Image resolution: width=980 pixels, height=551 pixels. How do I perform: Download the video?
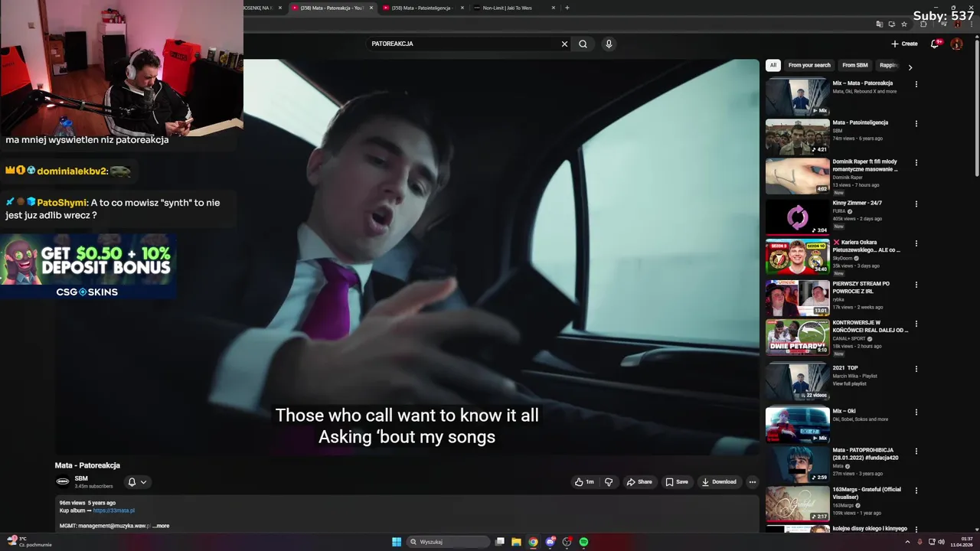pos(719,482)
